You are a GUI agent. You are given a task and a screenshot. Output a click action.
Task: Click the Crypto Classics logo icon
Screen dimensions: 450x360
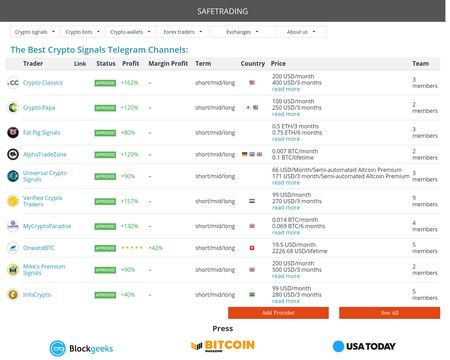tap(13, 82)
